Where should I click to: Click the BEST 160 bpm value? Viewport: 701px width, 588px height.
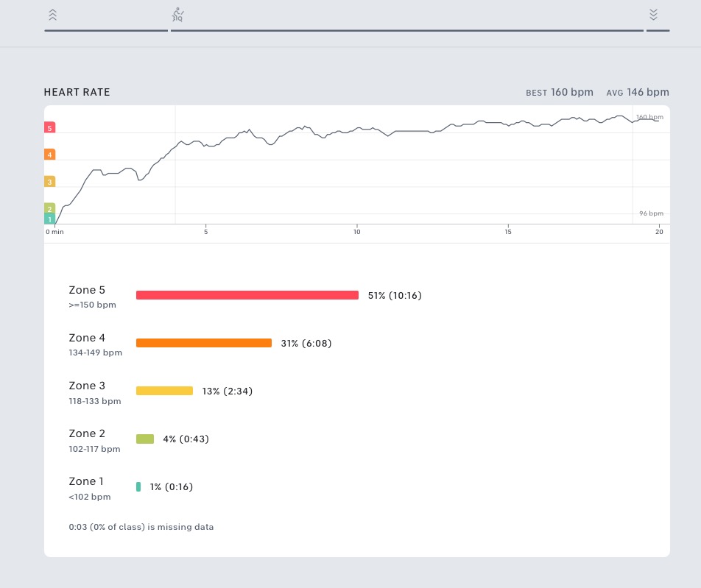(x=560, y=92)
